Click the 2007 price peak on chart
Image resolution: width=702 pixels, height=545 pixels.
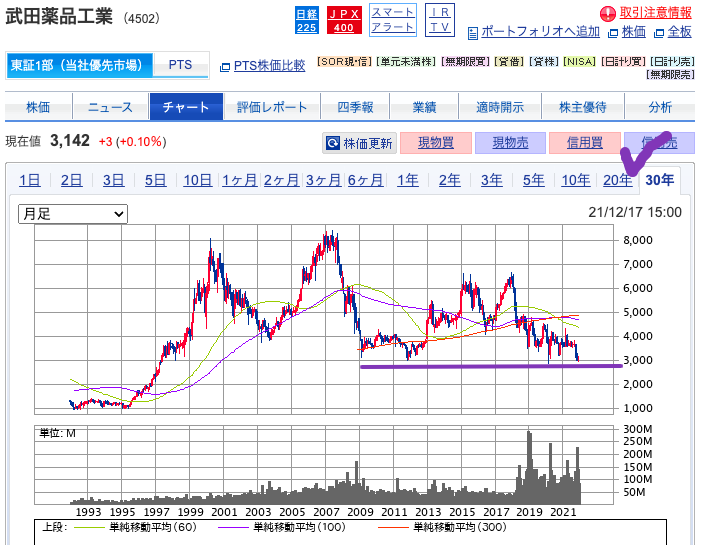[x=331, y=242]
